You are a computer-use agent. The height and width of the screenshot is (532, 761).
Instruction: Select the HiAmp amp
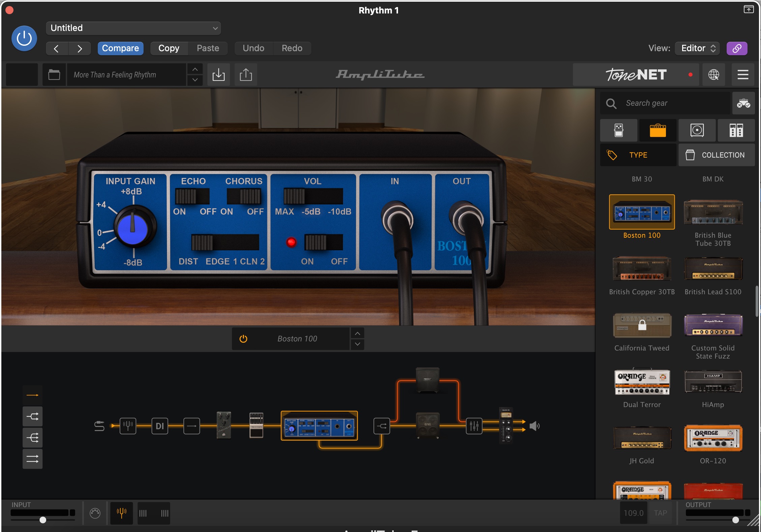click(x=713, y=382)
